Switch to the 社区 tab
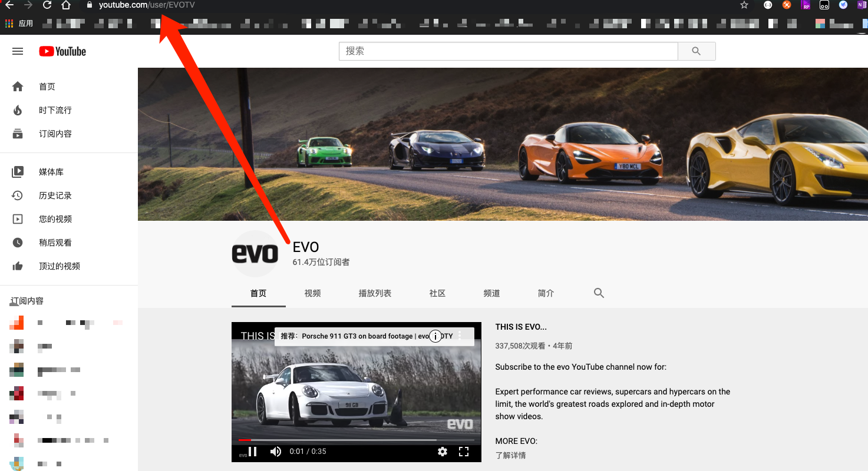 [x=437, y=293]
